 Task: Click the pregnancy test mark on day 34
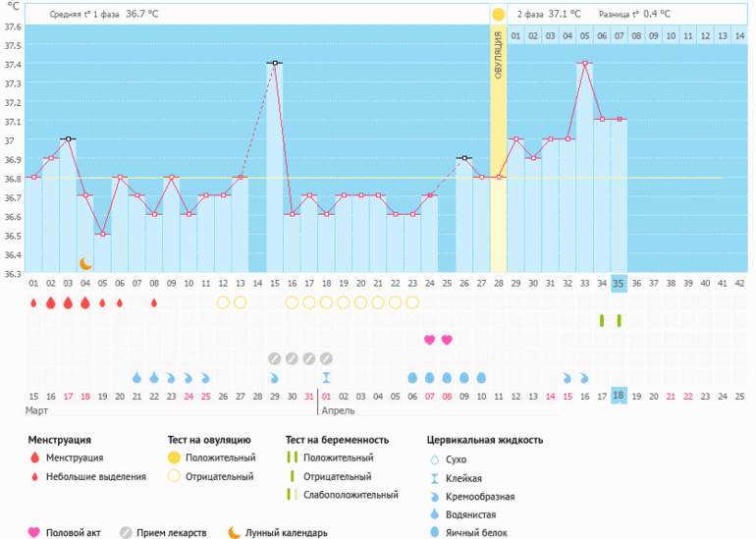(602, 321)
